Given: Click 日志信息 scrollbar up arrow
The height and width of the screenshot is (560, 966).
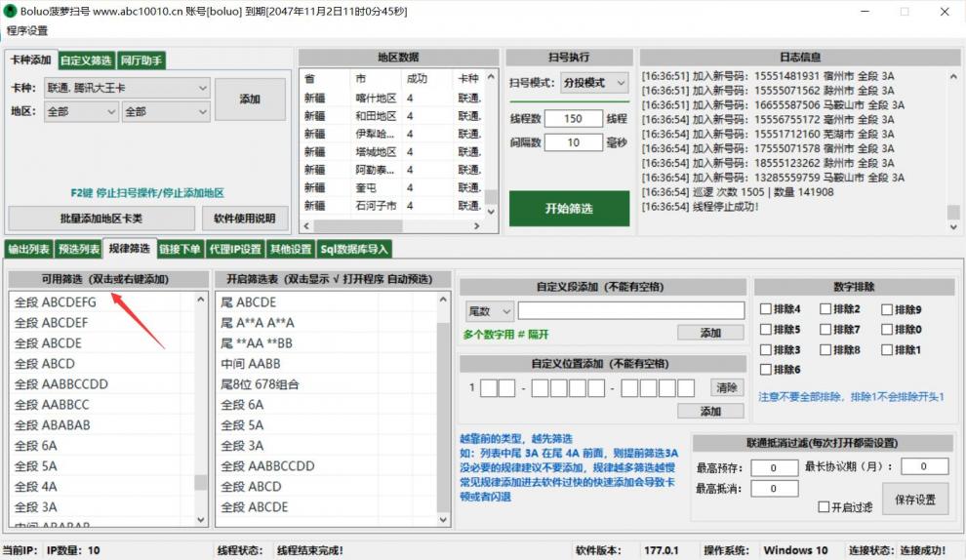Looking at the screenshot, I should 953,77.
